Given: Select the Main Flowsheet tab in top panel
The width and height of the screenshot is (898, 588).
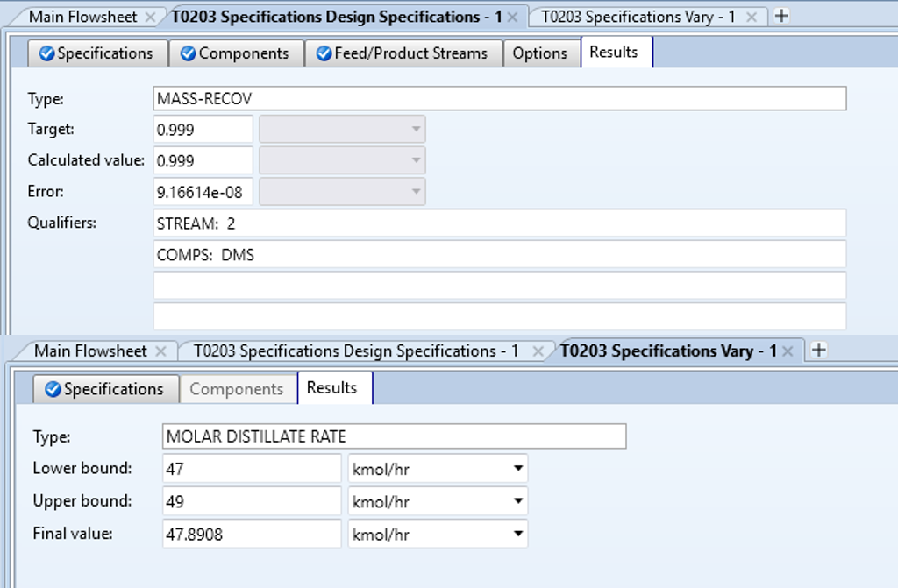Looking at the screenshot, I should [x=84, y=17].
